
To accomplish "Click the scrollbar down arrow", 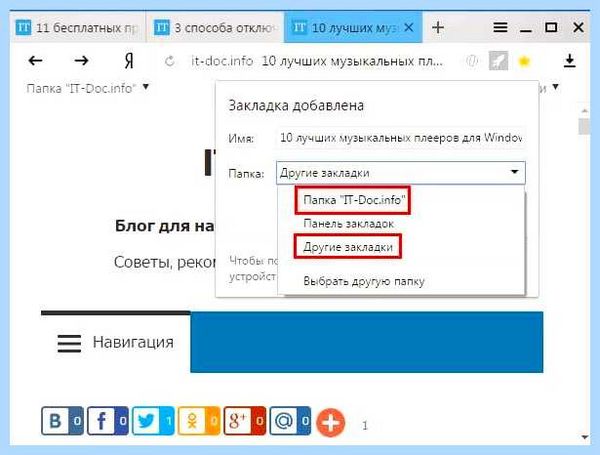I will click(x=584, y=437).
